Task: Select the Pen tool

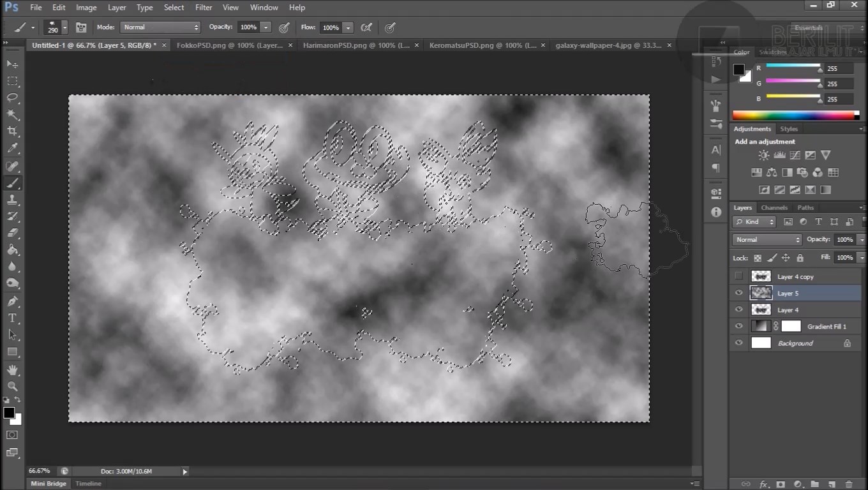Action: pos(12,301)
